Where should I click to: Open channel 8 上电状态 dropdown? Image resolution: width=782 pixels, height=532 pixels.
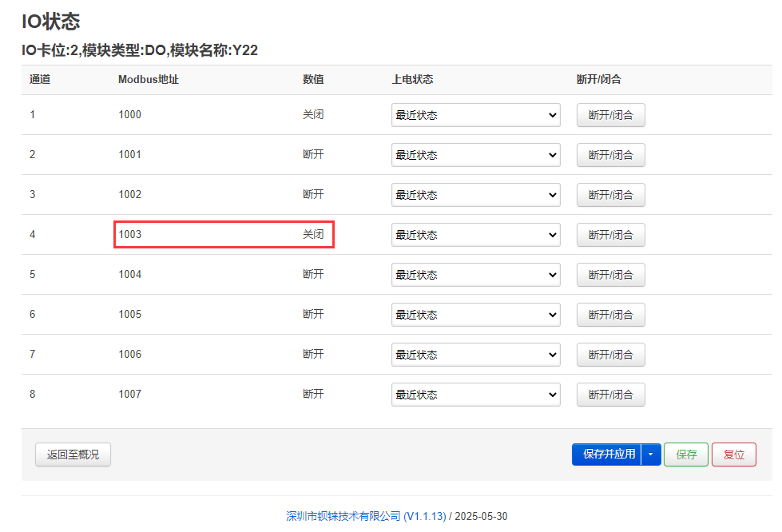pos(475,395)
